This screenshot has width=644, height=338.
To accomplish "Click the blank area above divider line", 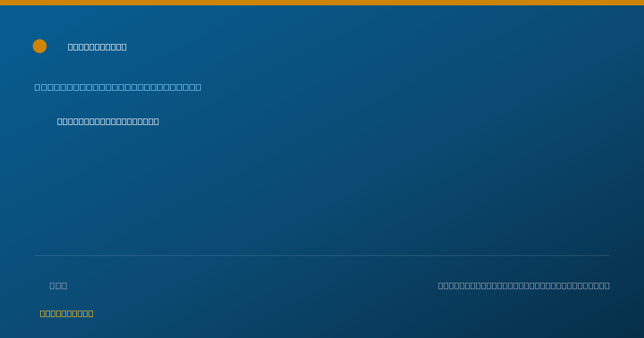I will point(322,188).
